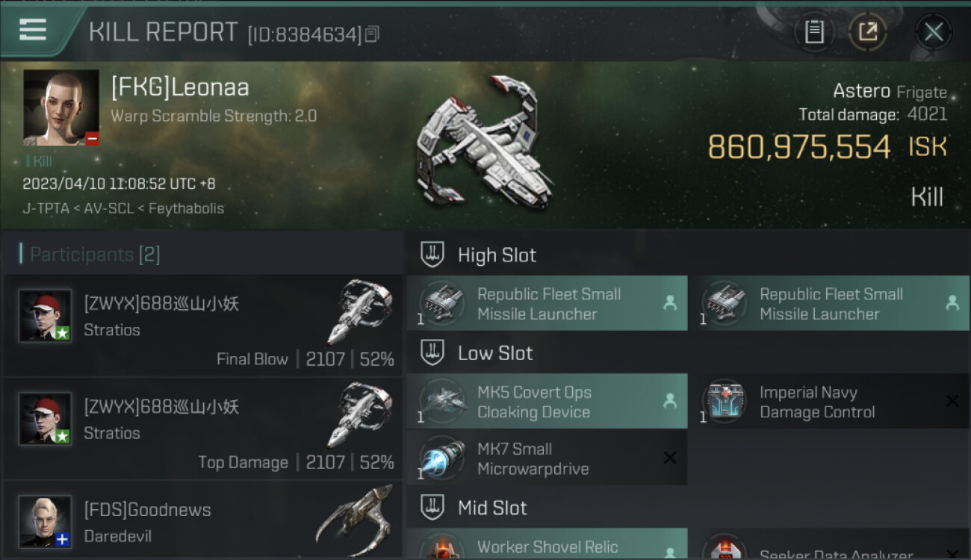Select Imperial Navy Damage Control module
The height and width of the screenshot is (560, 971).
(x=829, y=402)
